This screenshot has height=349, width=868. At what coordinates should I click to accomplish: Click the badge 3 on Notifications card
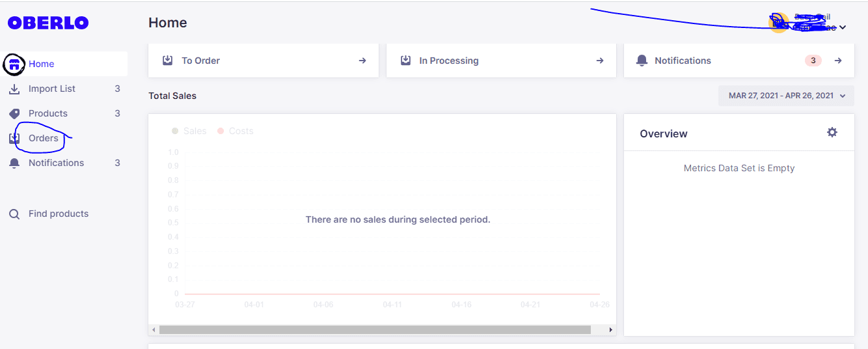(x=813, y=61)
